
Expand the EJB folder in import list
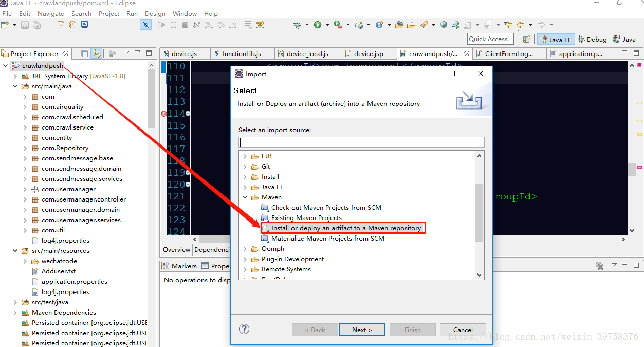tap(245, 156)
